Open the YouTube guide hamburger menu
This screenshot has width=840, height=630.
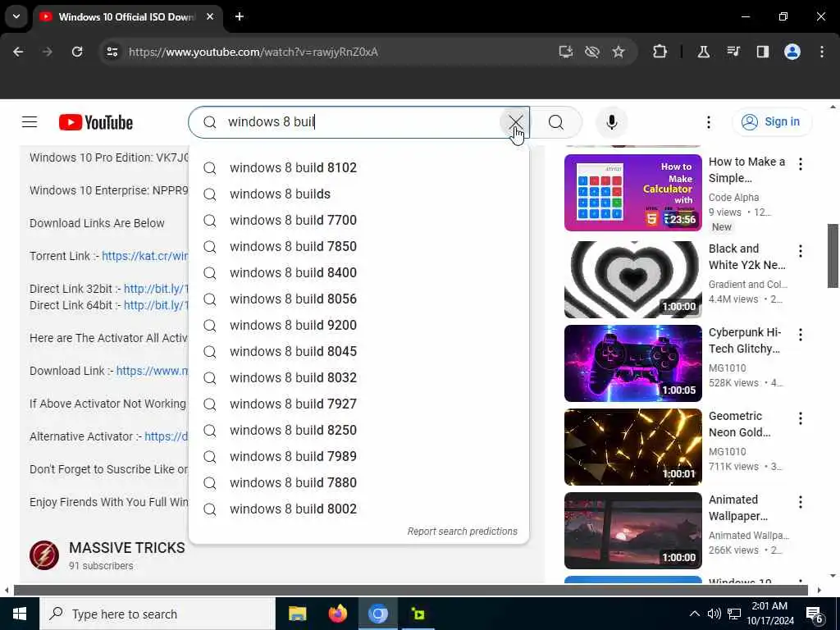(30, 122)
